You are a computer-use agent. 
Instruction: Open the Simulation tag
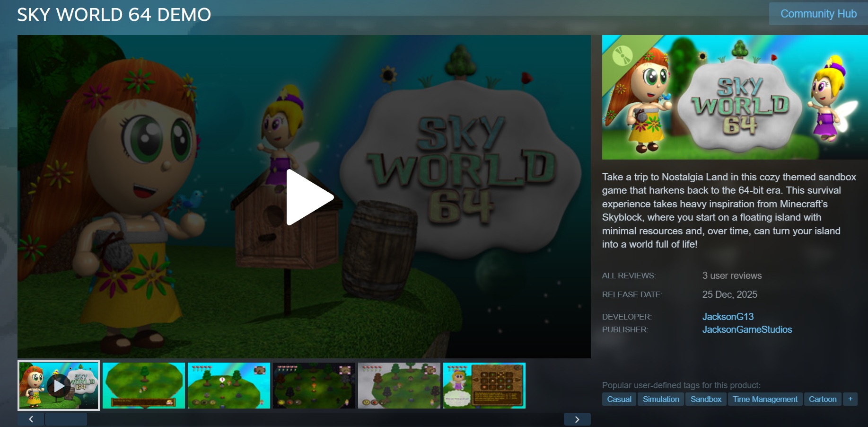[661, 399]
